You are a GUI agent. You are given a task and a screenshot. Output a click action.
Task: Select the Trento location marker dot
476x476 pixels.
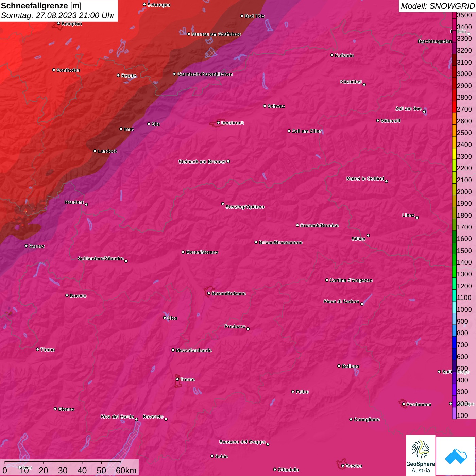click(177, 379)
